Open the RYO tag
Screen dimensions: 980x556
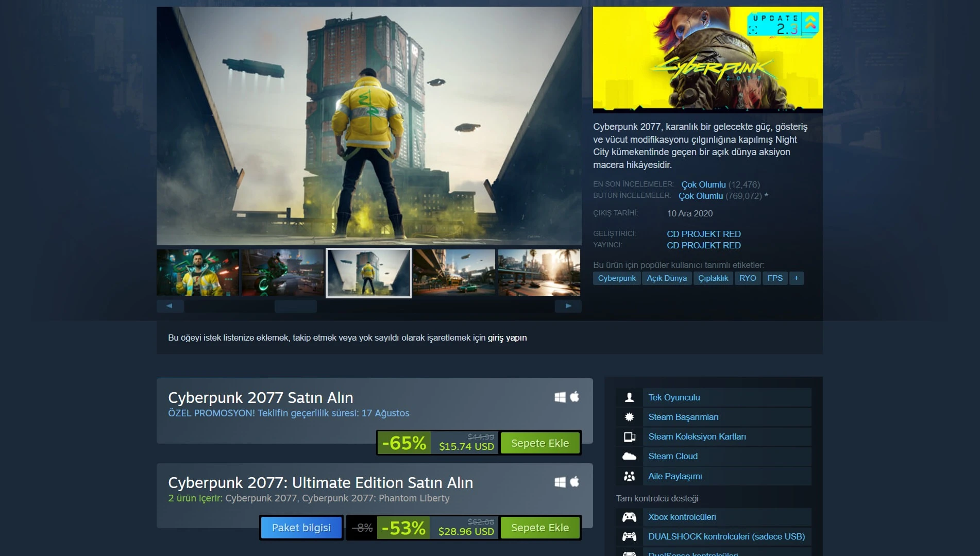(748, 278)
